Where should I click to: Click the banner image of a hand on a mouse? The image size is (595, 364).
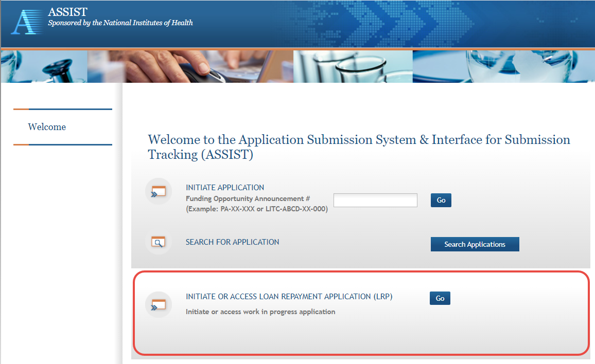pyautogui.click(x=190, y=66)
